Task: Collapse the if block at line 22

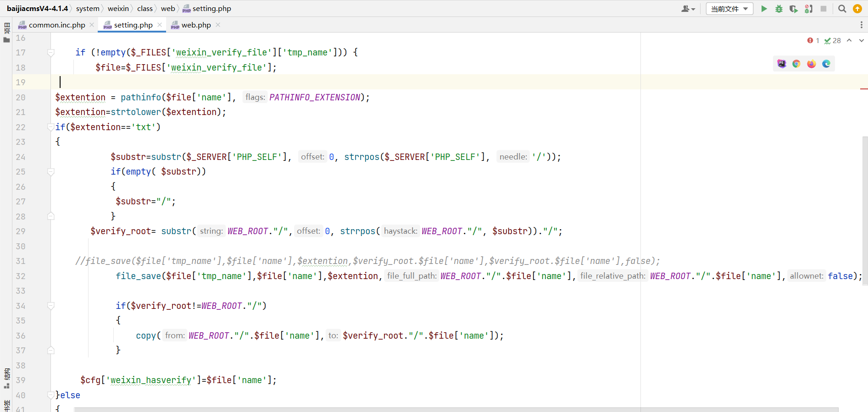Action: click(51, 127)
